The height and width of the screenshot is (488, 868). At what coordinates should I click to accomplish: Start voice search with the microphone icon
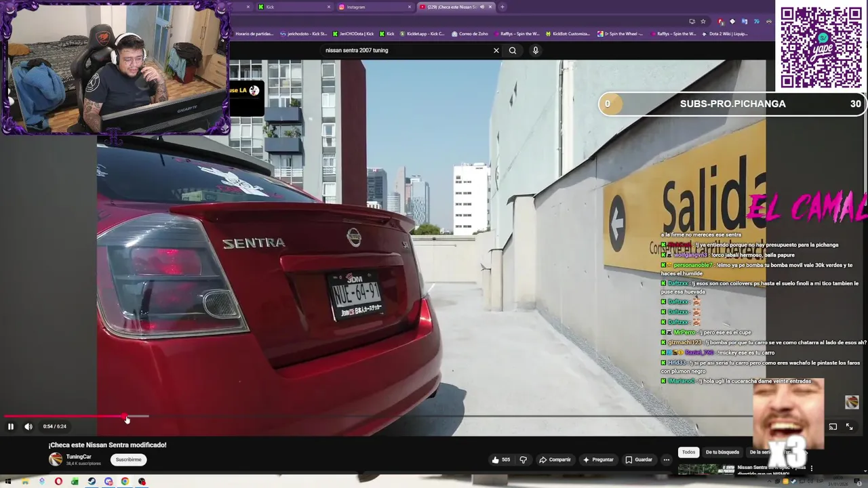tap(535, 50)
